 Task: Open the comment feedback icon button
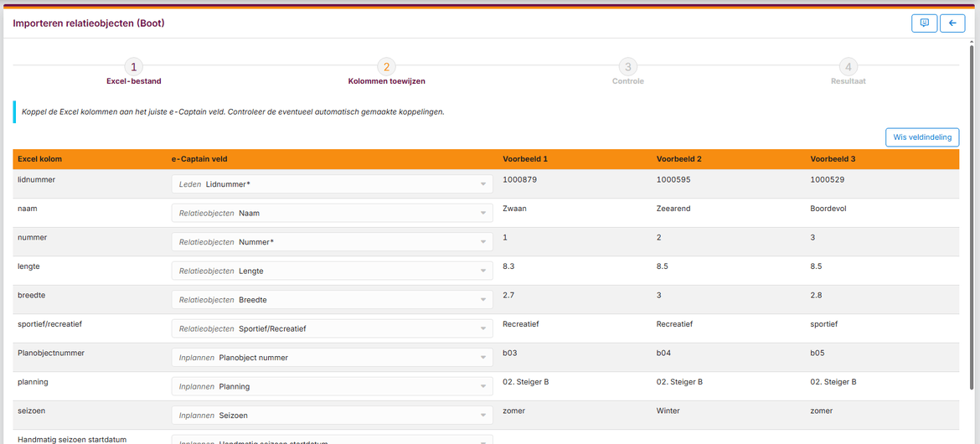pos(924,23)
